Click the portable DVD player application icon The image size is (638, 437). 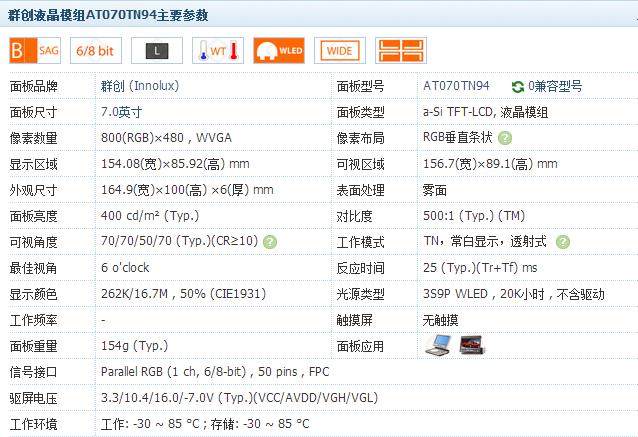(438, 345)
